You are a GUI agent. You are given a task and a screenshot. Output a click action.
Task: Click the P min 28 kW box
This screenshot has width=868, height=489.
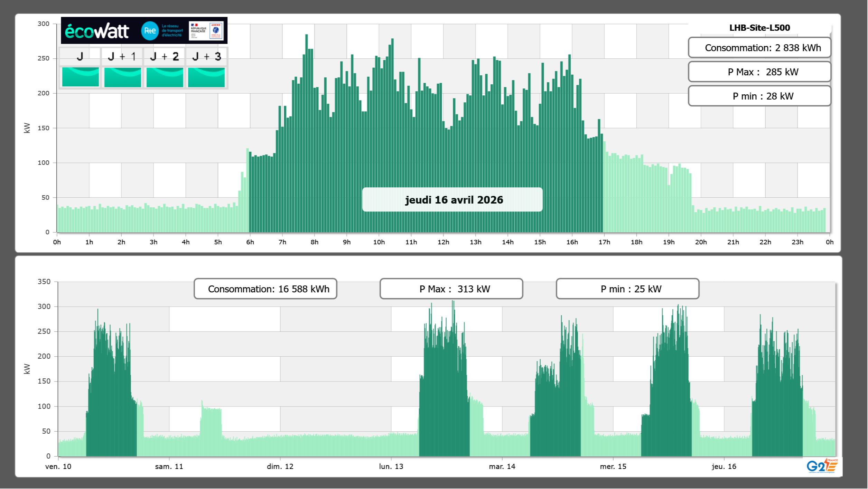click(x=759, y=96)
